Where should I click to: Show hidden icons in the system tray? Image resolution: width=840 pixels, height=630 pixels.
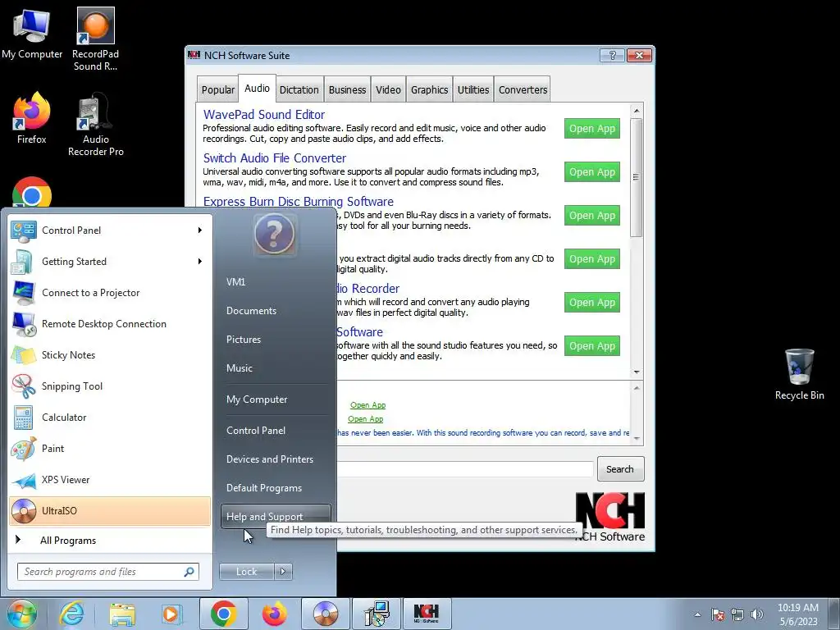(x=697, y=614)
